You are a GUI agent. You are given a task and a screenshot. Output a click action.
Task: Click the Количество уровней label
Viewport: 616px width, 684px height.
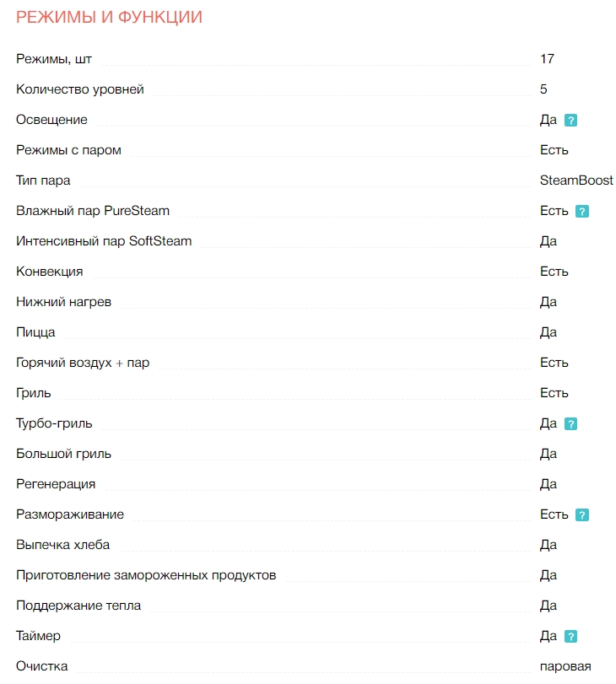tap(80, 89)
